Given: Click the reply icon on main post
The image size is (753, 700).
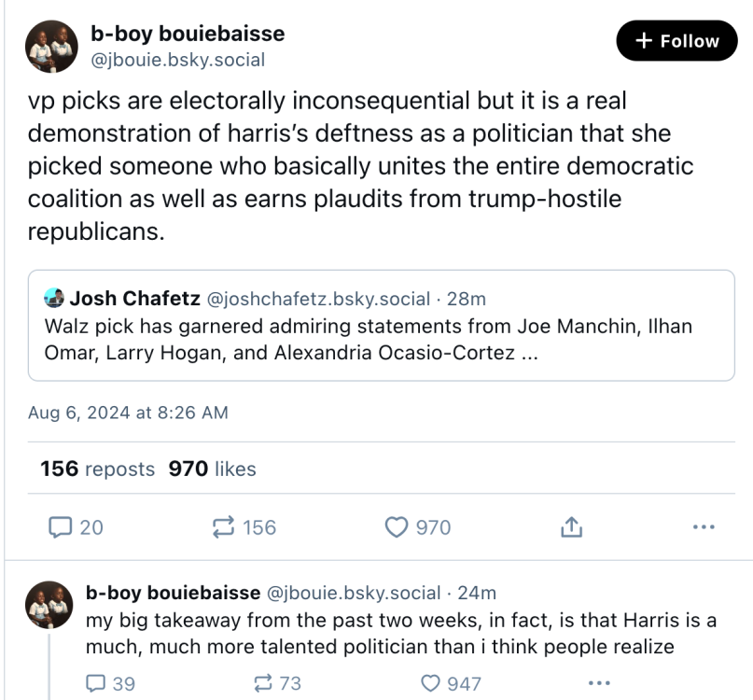Looking at the screenshot, I should (61, 527).
